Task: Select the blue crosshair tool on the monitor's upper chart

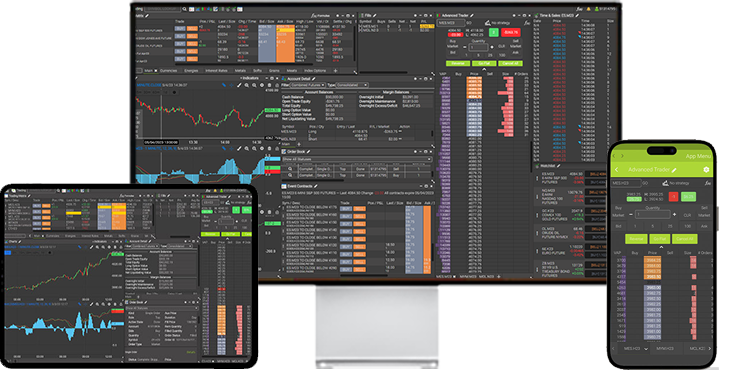Action: click(231, 85)
